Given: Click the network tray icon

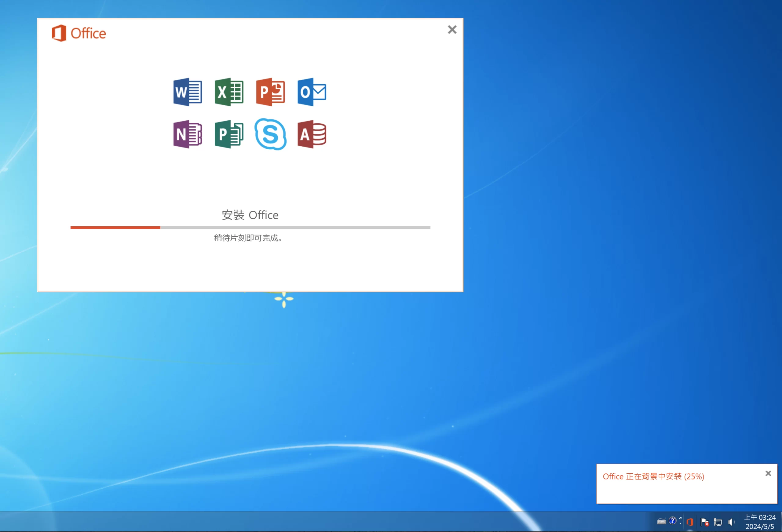Looking at the screenshot, I should pos(718,522).
